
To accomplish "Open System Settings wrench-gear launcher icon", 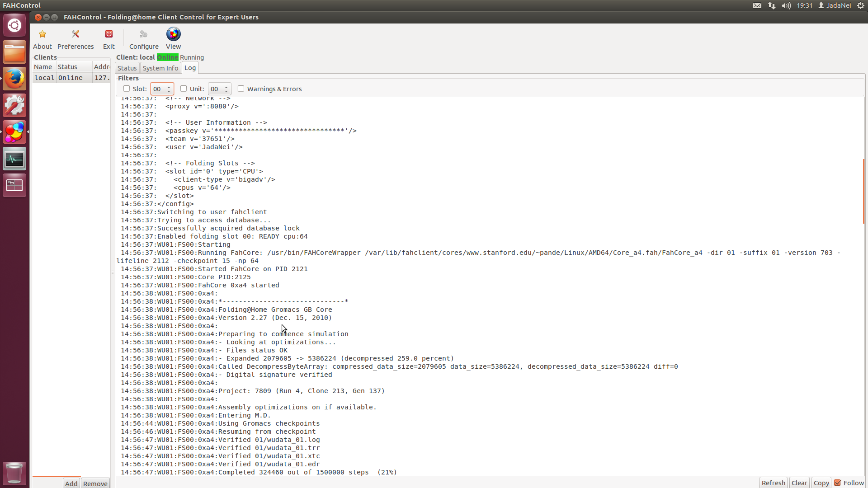I will (14, 105).
